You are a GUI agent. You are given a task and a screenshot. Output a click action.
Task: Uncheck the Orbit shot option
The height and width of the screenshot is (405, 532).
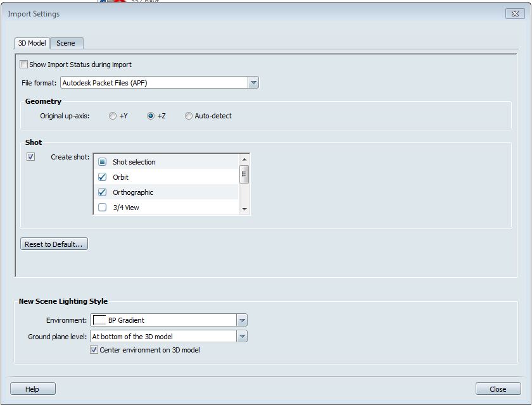tap(103, 177)
